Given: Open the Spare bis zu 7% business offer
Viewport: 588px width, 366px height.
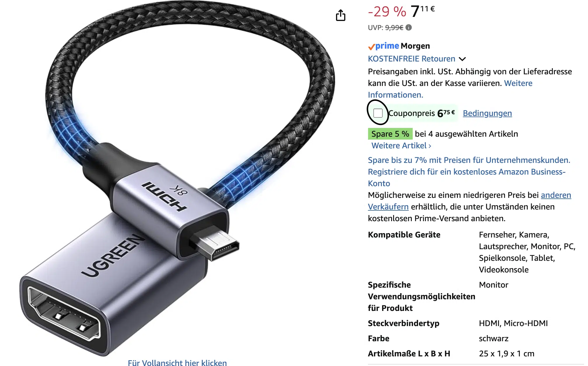Looking at the screenshot, I should (469, 160).
